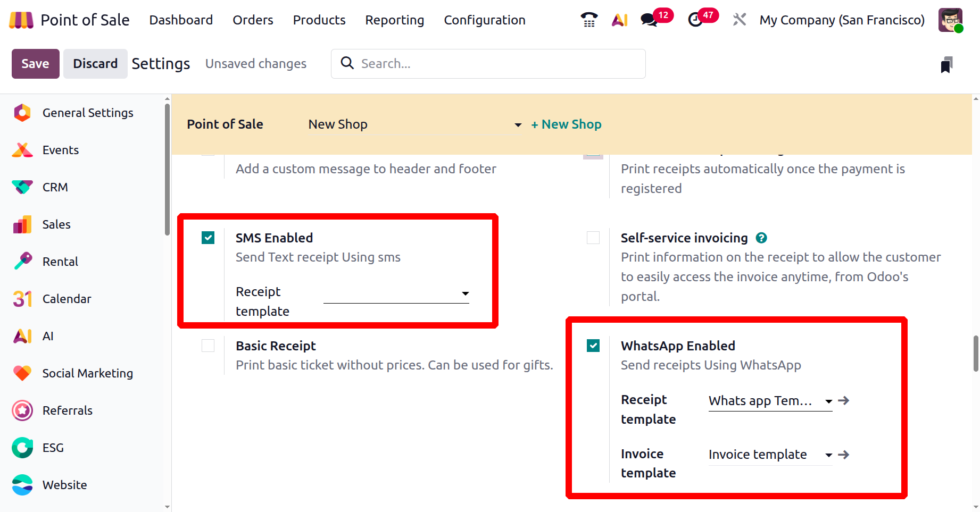Click the user avatar in top right
Viewport: 980px width, 512px height.
tap(950, 20)
